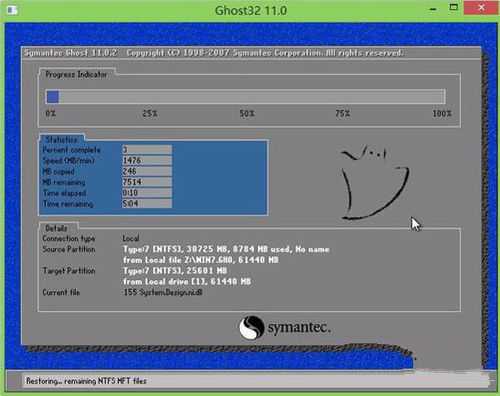The height and width of the screenshot is (396, 500).
Task: Select the MB remaining value 7514
Action: pos(147,182)
